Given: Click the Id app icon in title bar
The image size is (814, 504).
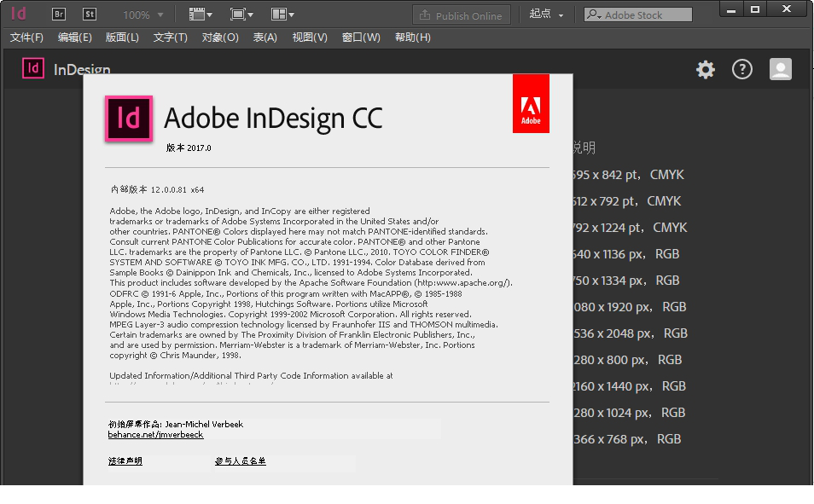Looking at the screenshot, I should point(18,14).
